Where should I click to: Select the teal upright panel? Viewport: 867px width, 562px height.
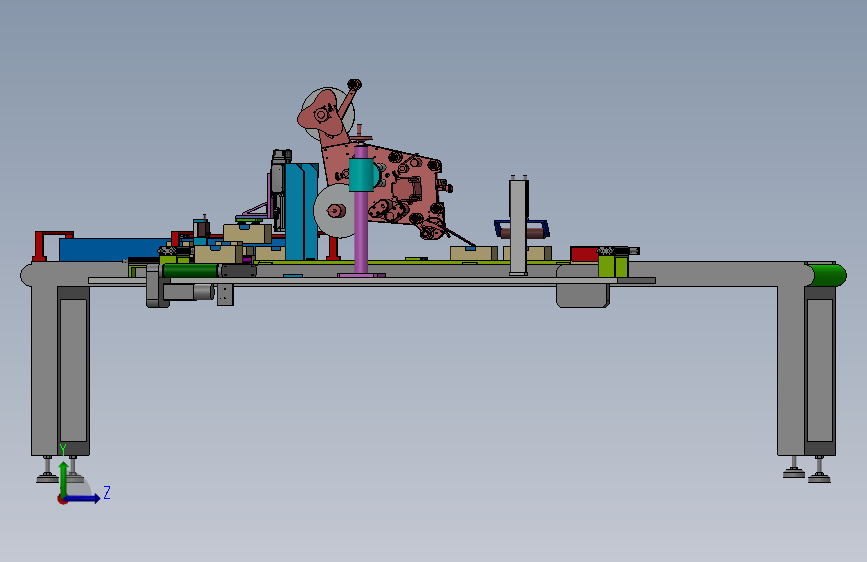click(301, 211)
